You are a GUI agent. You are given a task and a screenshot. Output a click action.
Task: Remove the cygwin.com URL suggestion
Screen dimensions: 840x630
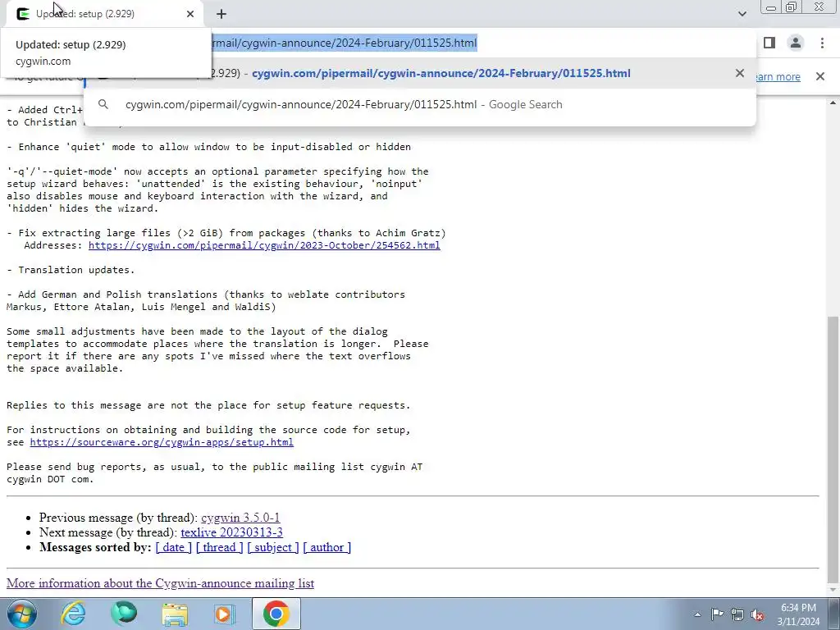739,73
